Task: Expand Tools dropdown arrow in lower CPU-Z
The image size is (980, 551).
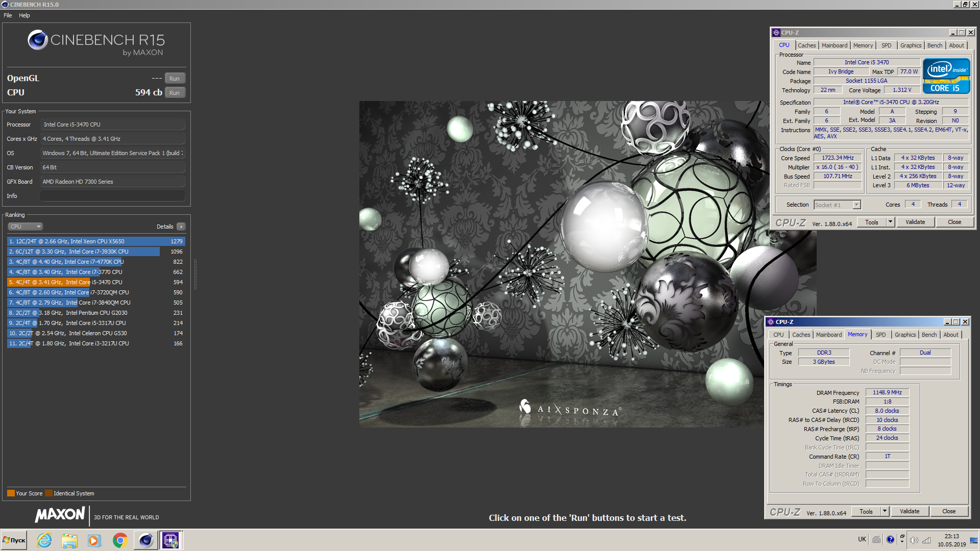Action: pyautogui.click(x=885, y=512)
